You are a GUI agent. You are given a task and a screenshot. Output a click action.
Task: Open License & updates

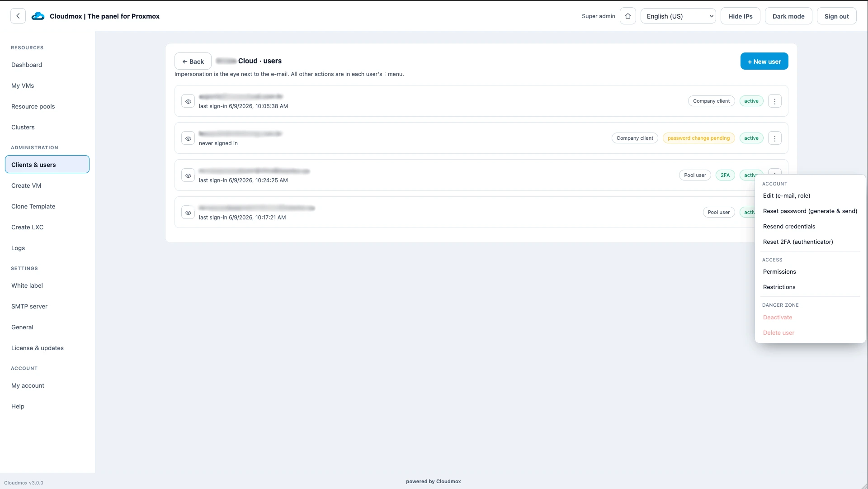pyautogui.click(x=47, y=348)
